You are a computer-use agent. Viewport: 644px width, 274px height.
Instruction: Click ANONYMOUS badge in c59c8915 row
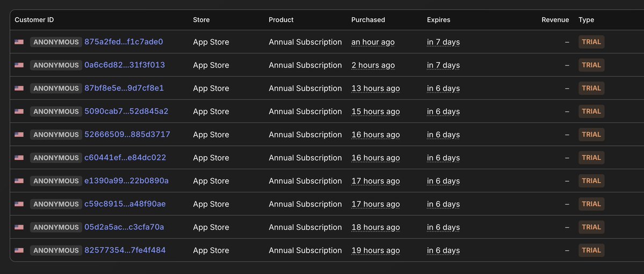(x=56, y=204)
